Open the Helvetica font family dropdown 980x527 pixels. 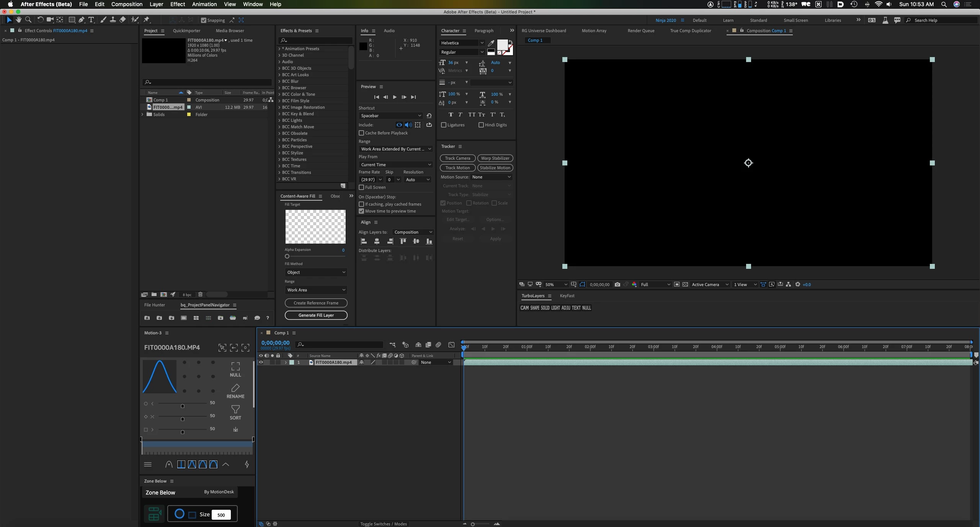462,43
